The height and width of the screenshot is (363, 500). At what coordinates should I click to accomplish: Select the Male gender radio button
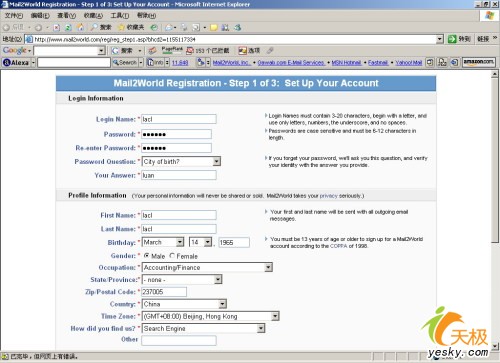146,256
